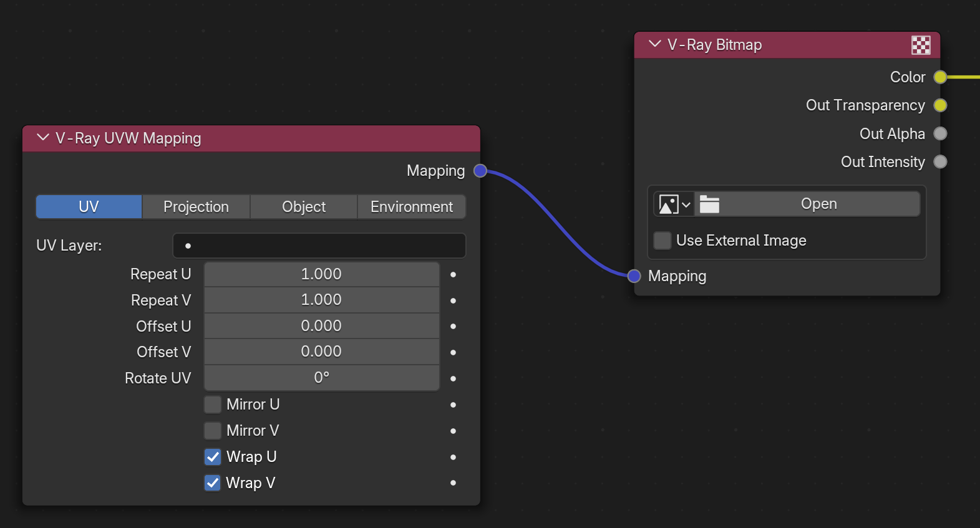Click the Offset V value field
Viewport: 980px width, 528px height.
321,352
